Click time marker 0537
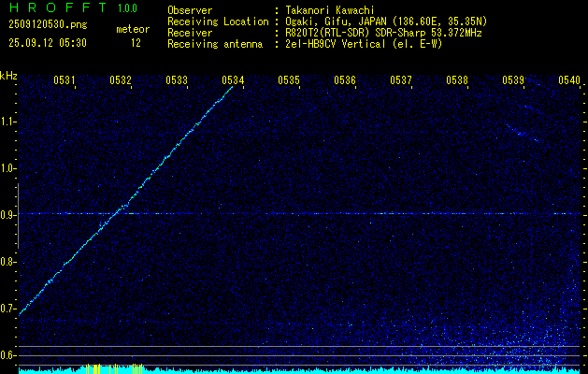 [401, 79]
